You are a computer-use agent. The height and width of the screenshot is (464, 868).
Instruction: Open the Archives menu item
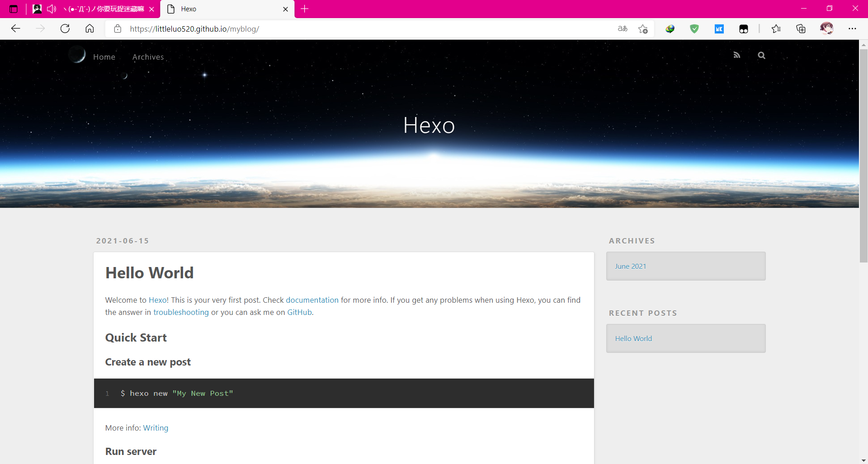coord(148,57)
